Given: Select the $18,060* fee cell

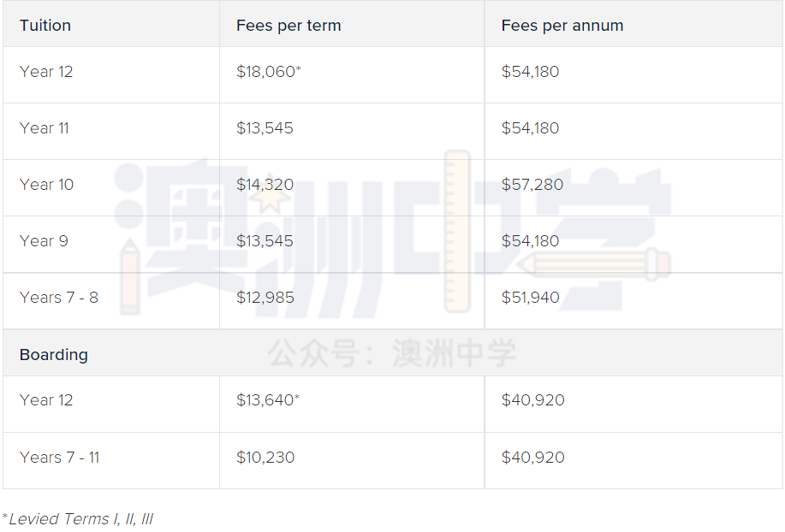Looking at the screenshot, I should (x=268, y=72).
